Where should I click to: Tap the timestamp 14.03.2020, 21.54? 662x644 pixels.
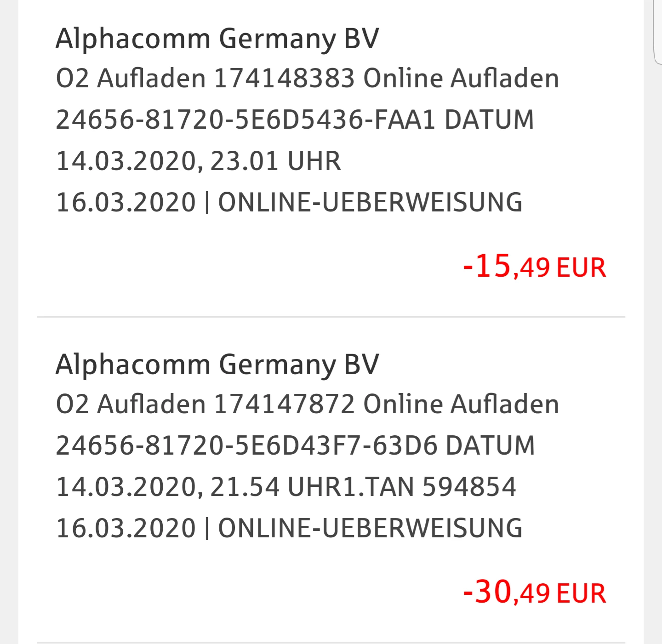(x=168, y=487)
